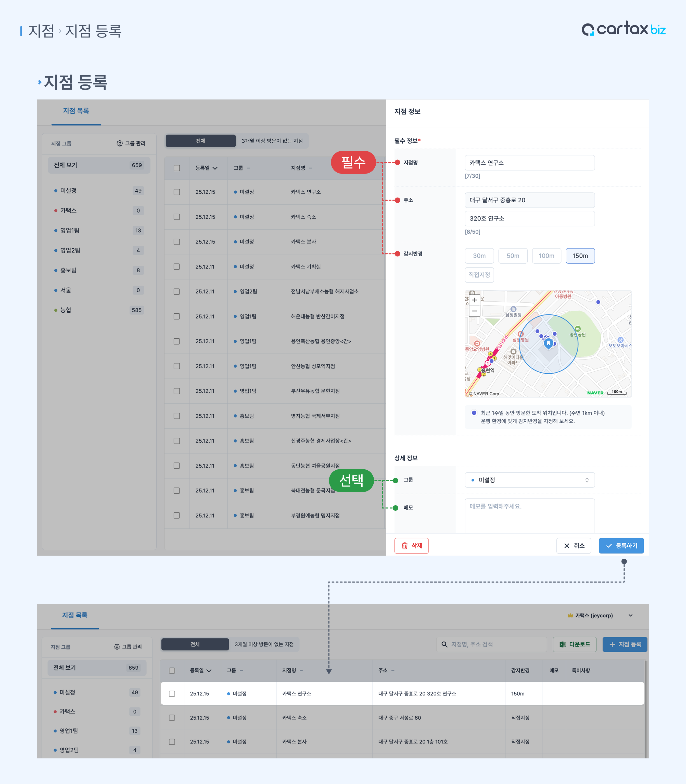Click the gear icon for group management
Image resolution: width=686 pixels, height=784 pixels.
pyautogui.click(x=120, y=143)
